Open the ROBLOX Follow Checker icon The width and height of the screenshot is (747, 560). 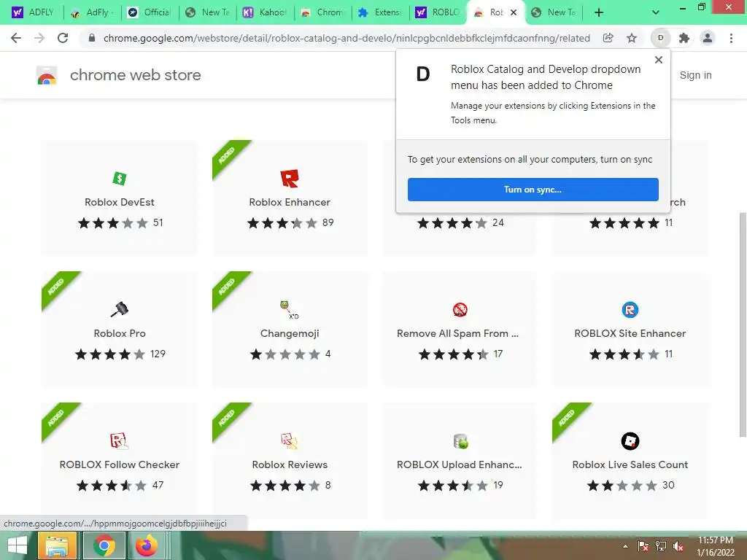(x=119, y=441)
